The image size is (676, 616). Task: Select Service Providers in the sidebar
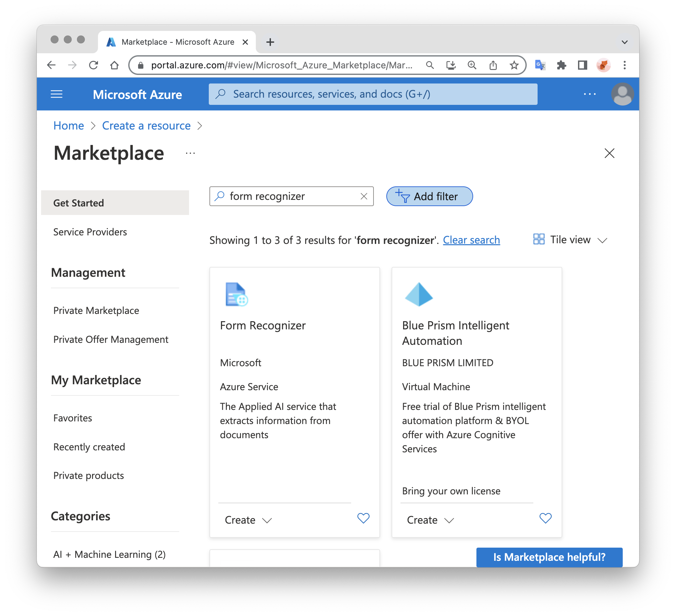(x=90, y=232)
